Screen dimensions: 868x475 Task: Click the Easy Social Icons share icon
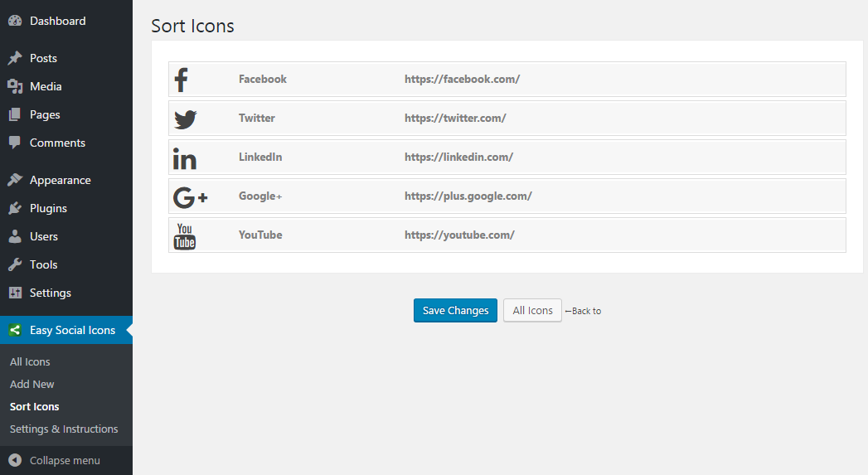tap(15, 330)
